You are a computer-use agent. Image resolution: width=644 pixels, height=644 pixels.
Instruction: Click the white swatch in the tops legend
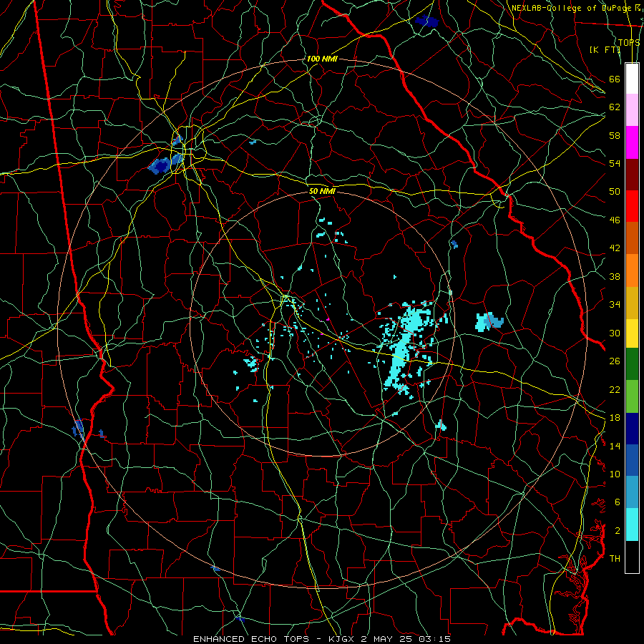632,79
